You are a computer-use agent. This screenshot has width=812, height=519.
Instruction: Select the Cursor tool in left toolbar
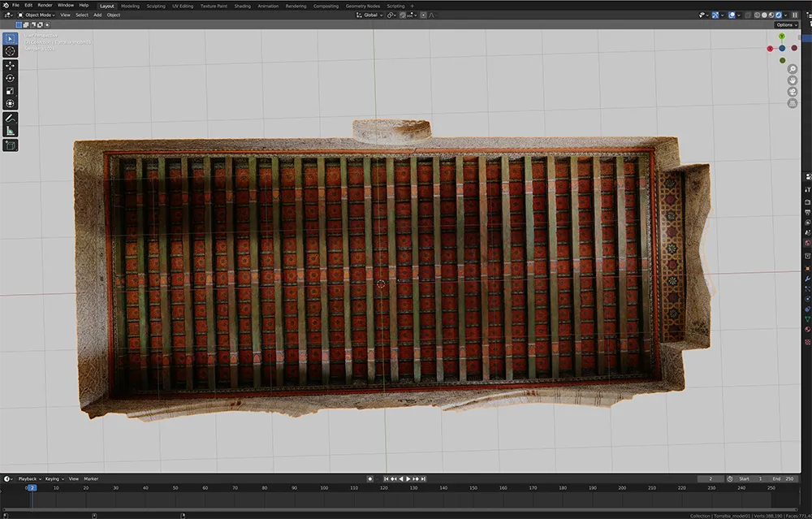tap(11, 51)
